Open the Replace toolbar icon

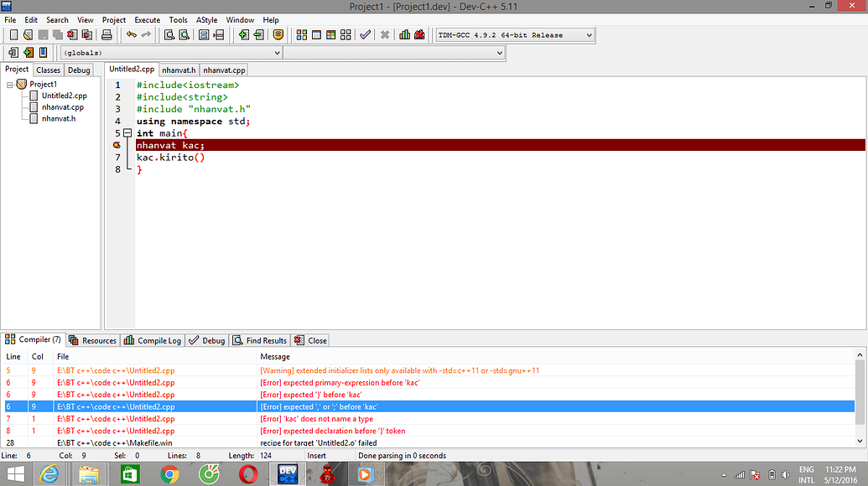pyautogui.click(x=185, y=35)
